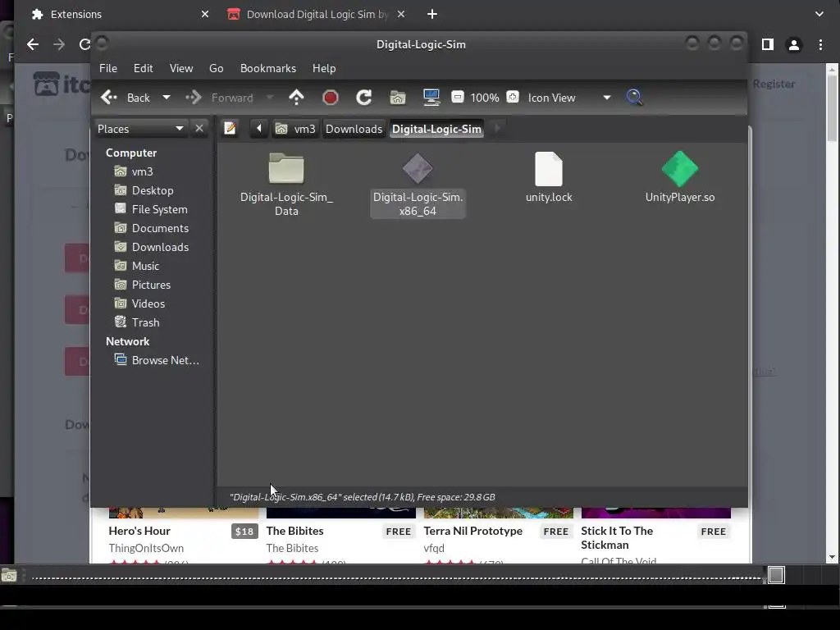This screenshot has width=840, height=630.
Task: Click the browser back arrow
Action: coord(33,44)
